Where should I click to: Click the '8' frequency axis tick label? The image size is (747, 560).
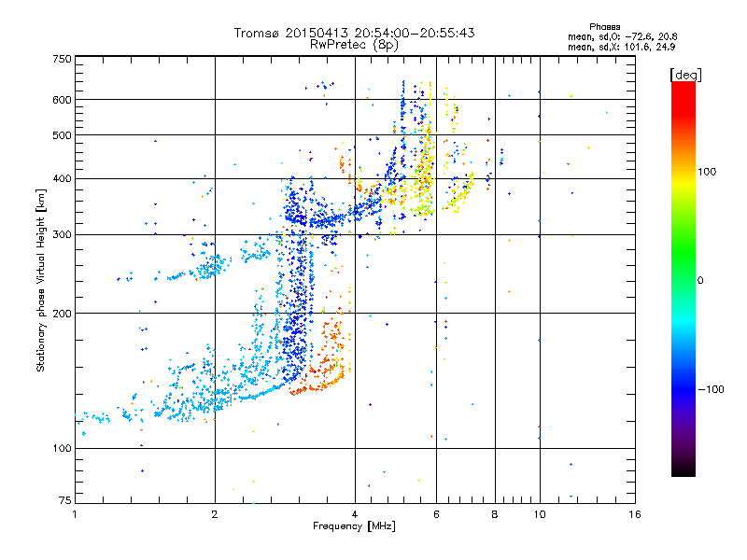[495, 514]
